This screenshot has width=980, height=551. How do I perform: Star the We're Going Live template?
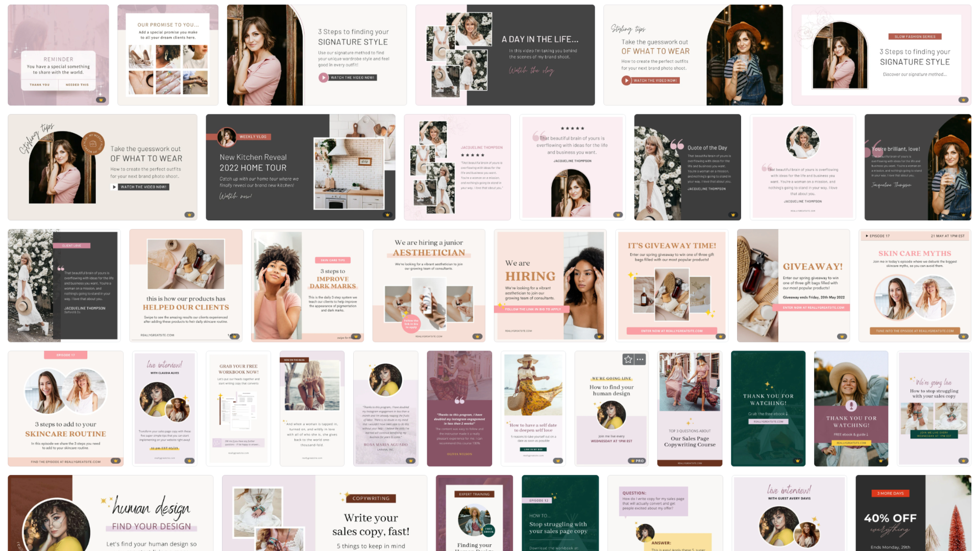point(628,360)
